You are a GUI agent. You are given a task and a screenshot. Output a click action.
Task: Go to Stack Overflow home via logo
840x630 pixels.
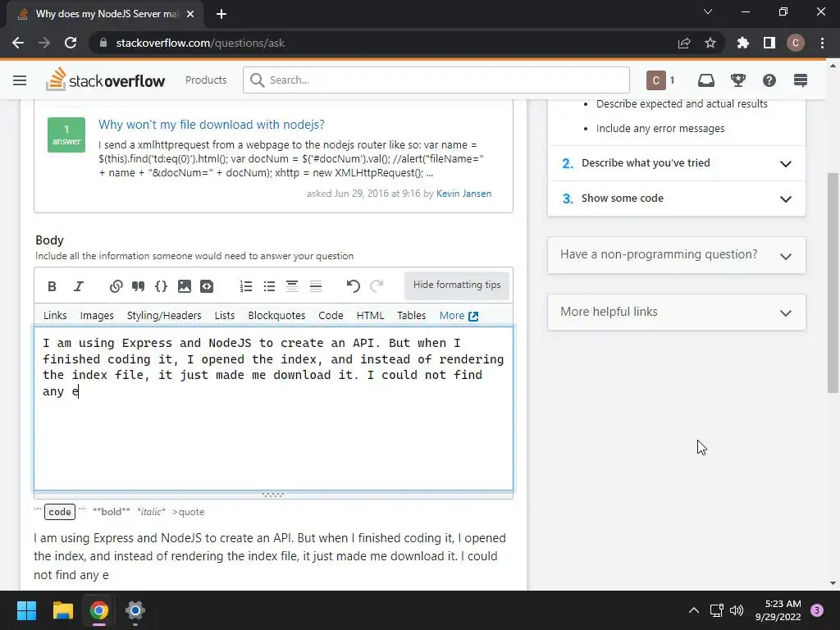point(106,80)
